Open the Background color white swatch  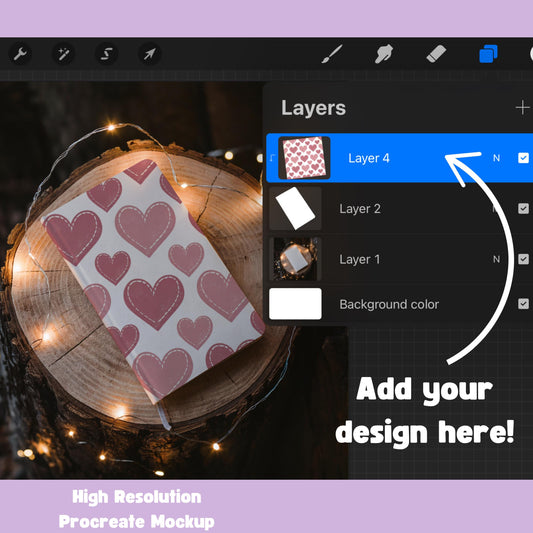coord(295,304)
